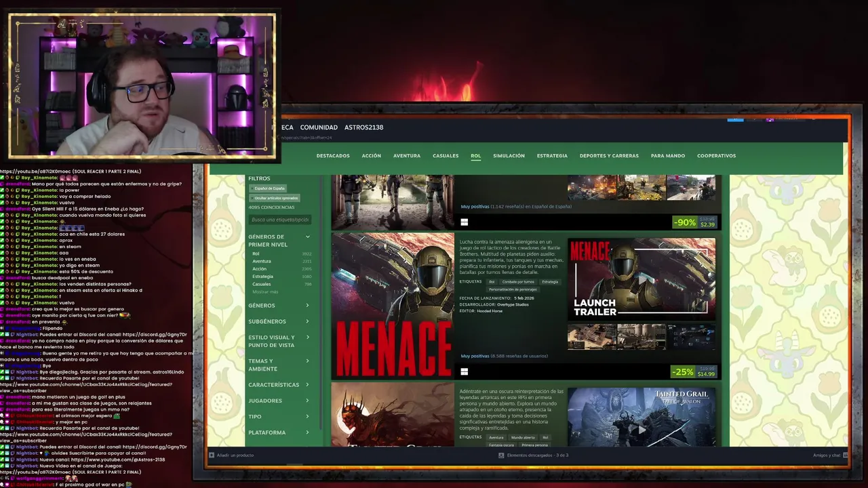
Task: Play the Tainted Grail trailer video
Action: pyautogui.click(x=642, y=417)
